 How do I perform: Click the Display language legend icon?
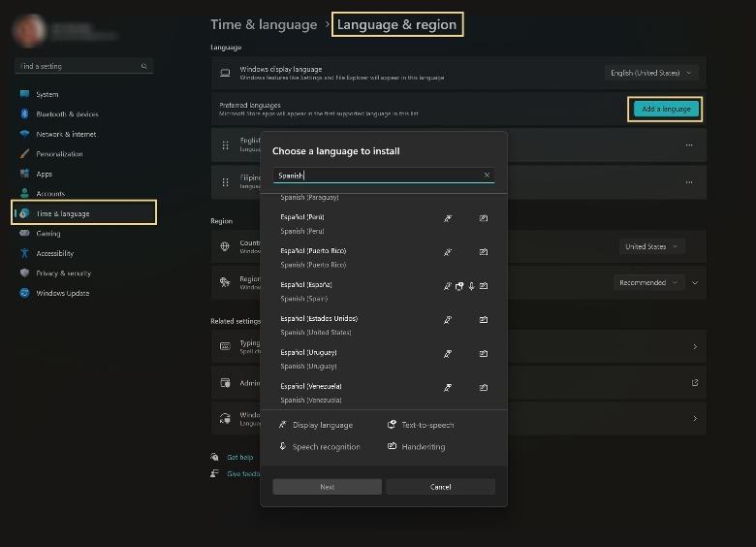283,425
